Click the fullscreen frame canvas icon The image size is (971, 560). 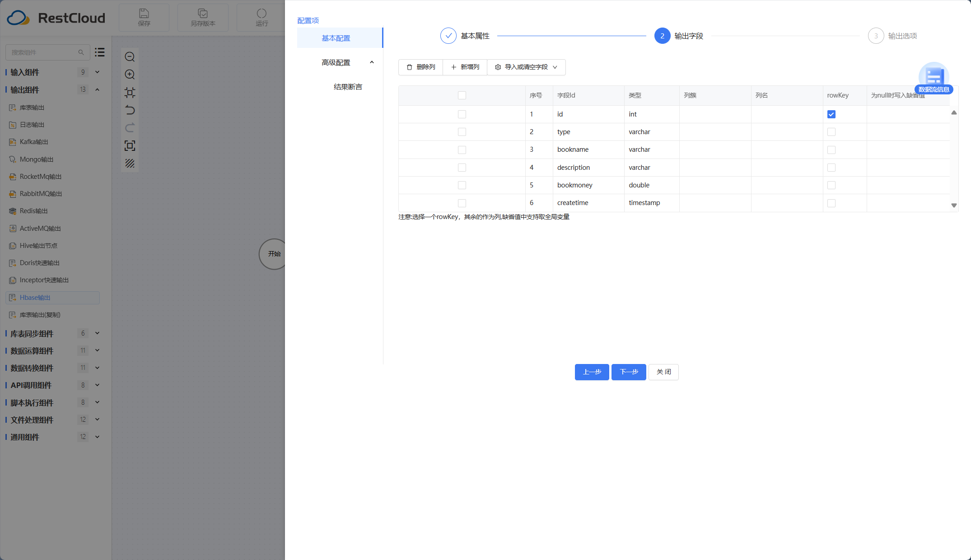pos(130,145)
